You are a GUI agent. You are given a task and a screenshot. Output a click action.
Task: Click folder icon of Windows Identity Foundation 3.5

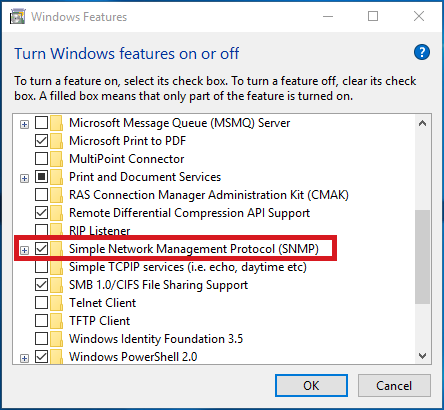click(x=57, y=339)
